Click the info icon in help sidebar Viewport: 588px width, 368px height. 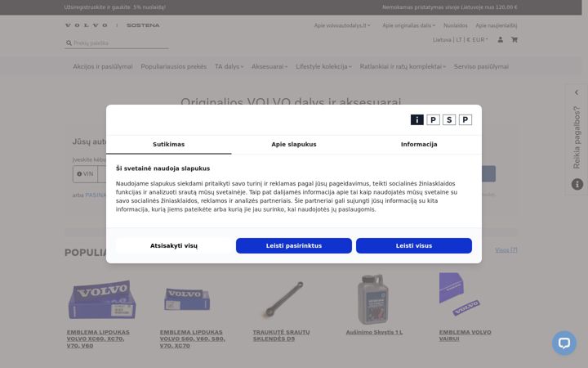coord(577,184)
